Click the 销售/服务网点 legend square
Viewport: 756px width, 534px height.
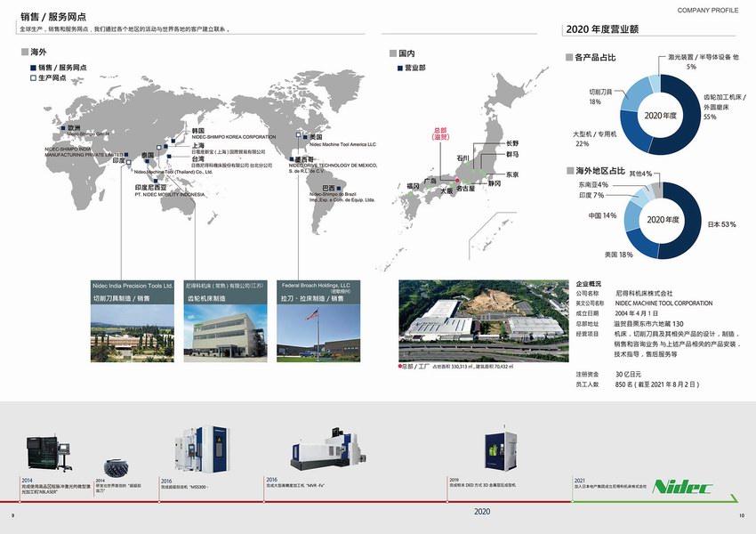33,67
